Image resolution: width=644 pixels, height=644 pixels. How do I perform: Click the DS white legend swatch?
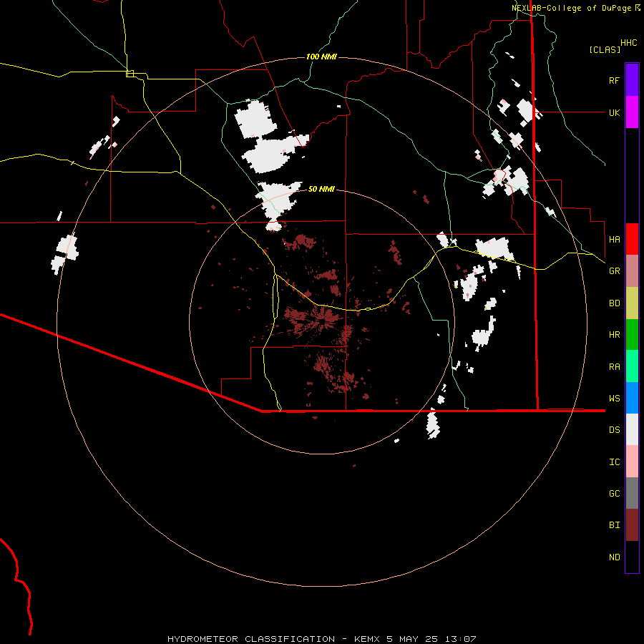[x=632, y=429]
